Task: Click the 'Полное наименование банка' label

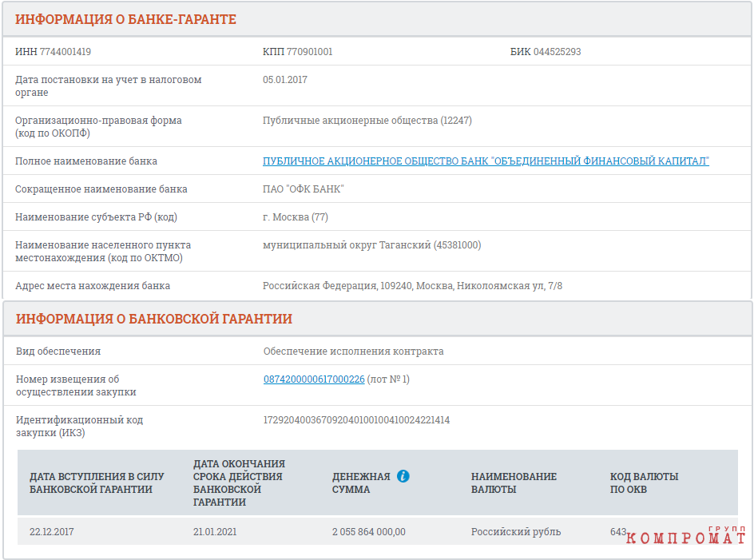Action: [x=86, y=161]
